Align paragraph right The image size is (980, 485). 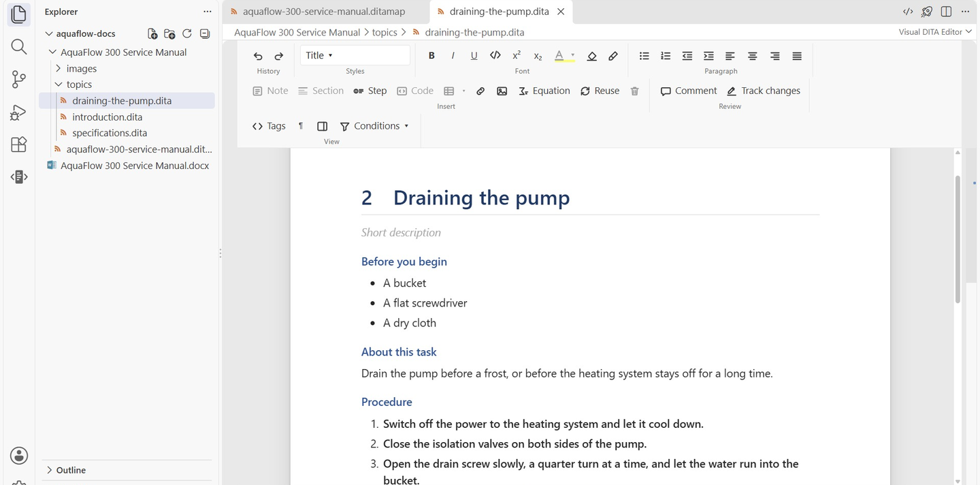click(775, 56)
